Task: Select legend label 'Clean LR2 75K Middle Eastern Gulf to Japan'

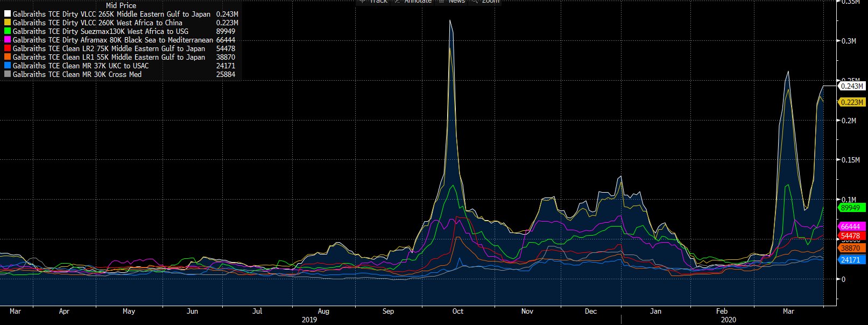Action: (133, 49)
